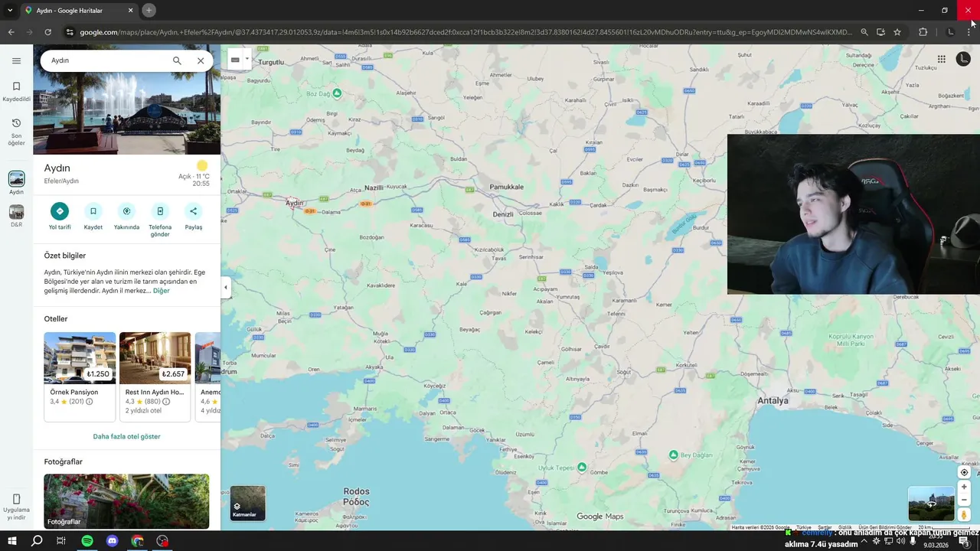Click the page zoom magnifier icon
Viewport: 980px width, 551px height.
[864, 32]
